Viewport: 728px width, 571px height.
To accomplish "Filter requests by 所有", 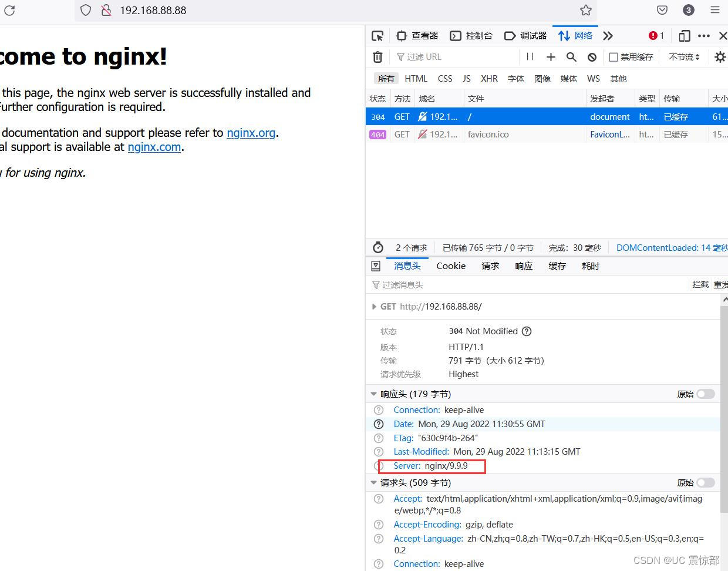I will pos(386,79).
